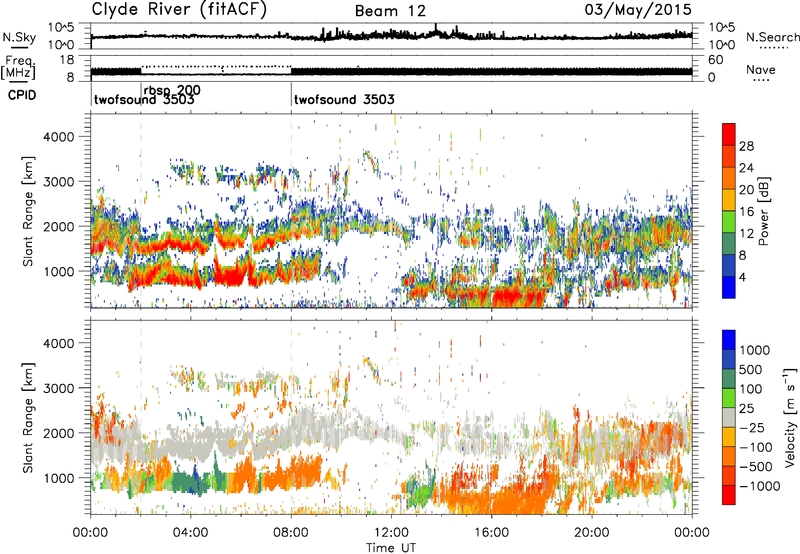Click the solid line sample under N.Sky
800x554 pixels.
[19, 47]
